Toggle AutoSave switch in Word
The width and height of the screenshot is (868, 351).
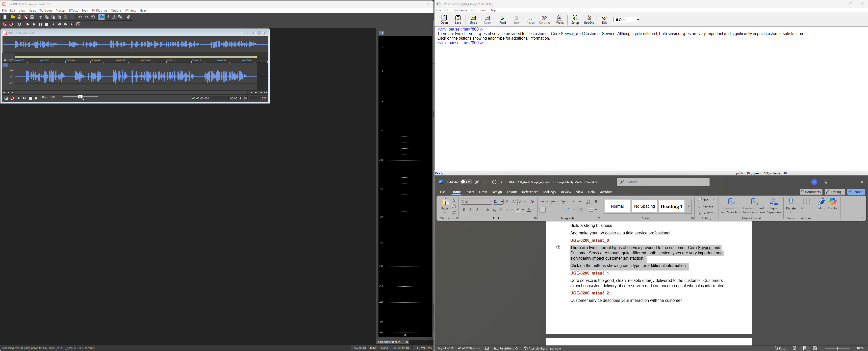(466, 182)
